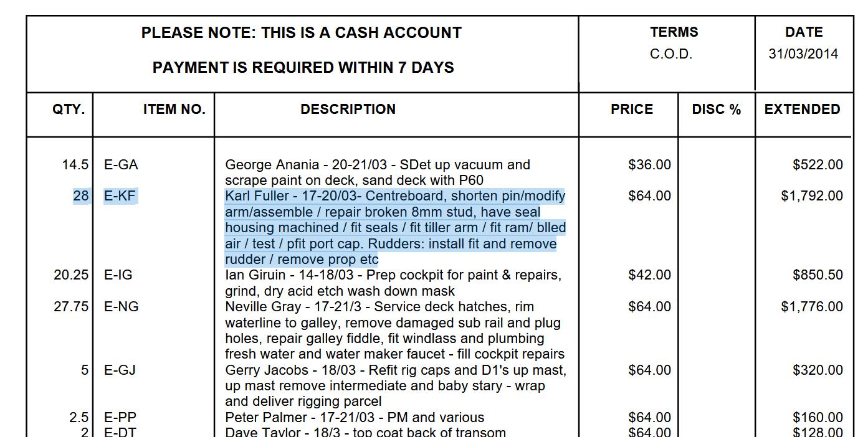Click the EXTENDED column header

(803, 110)
